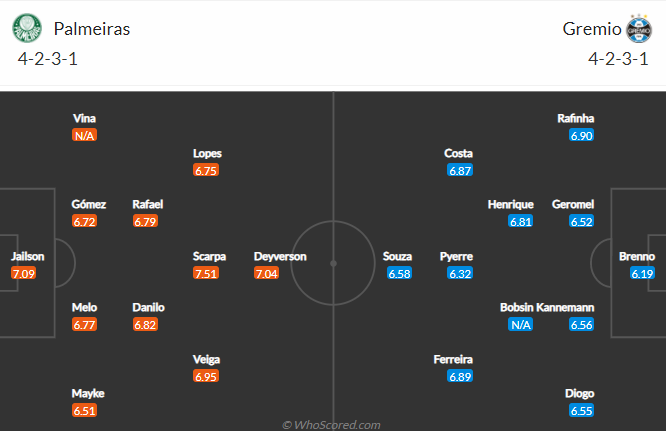The width and height of the screenshot is (666, 431).
Task: Click Geromel's 6.52 rating badge
Action: click(581, 221)
